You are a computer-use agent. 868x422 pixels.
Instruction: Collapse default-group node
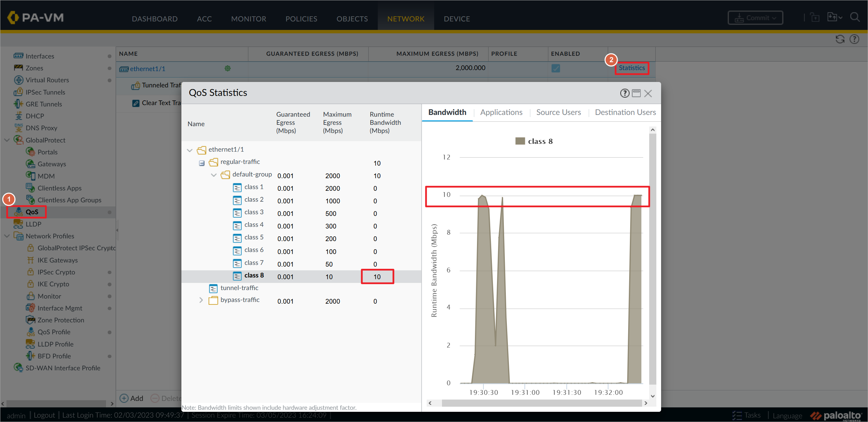pyautogui.click(x=213, y=175)
